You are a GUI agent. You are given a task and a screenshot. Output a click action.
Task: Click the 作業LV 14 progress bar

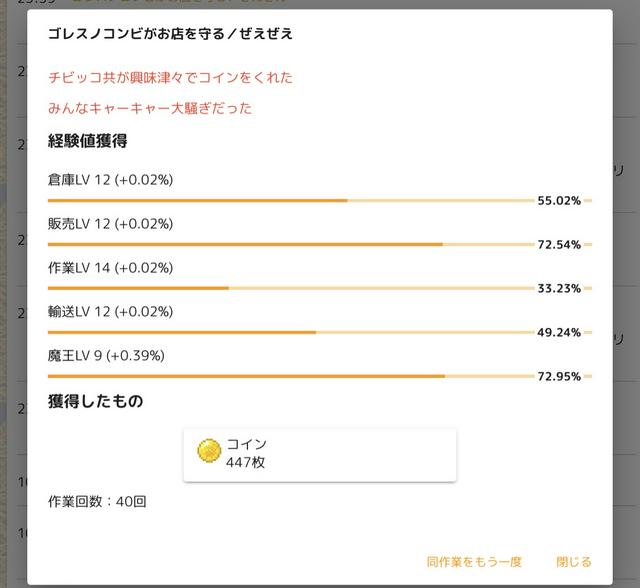point(290,288)
